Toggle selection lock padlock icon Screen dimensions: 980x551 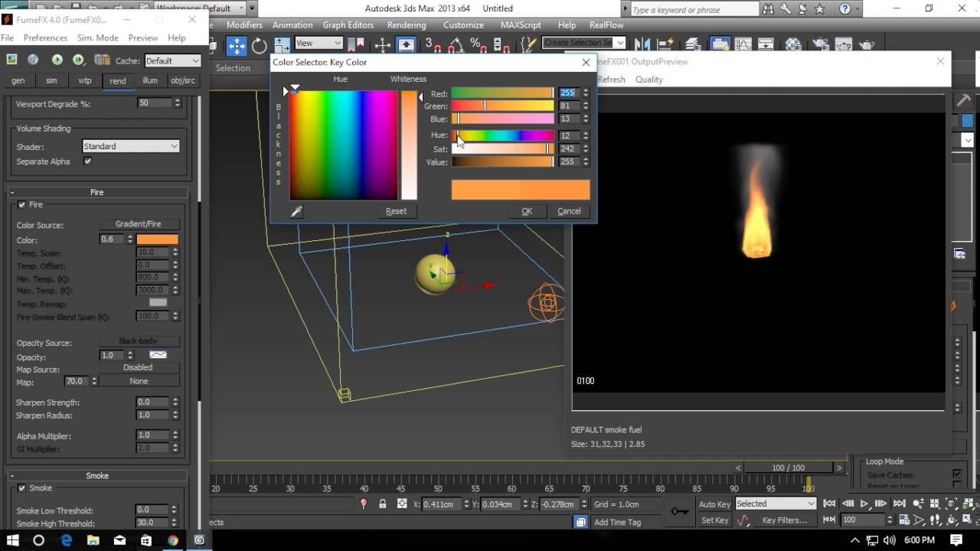pos(382,504)
